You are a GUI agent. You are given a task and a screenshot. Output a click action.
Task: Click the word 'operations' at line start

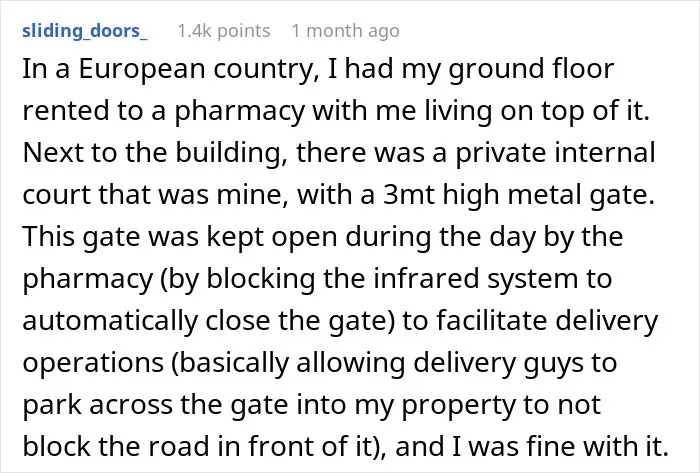click(93, 363)
